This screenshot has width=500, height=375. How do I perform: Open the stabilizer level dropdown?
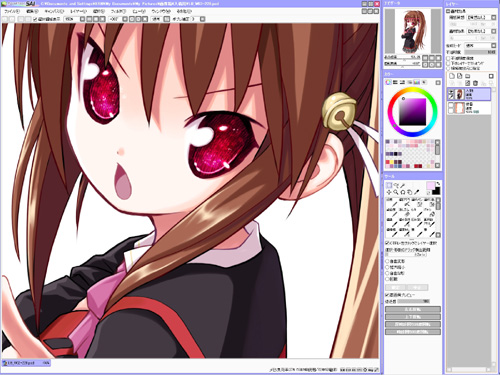click(x=202, y=19)
